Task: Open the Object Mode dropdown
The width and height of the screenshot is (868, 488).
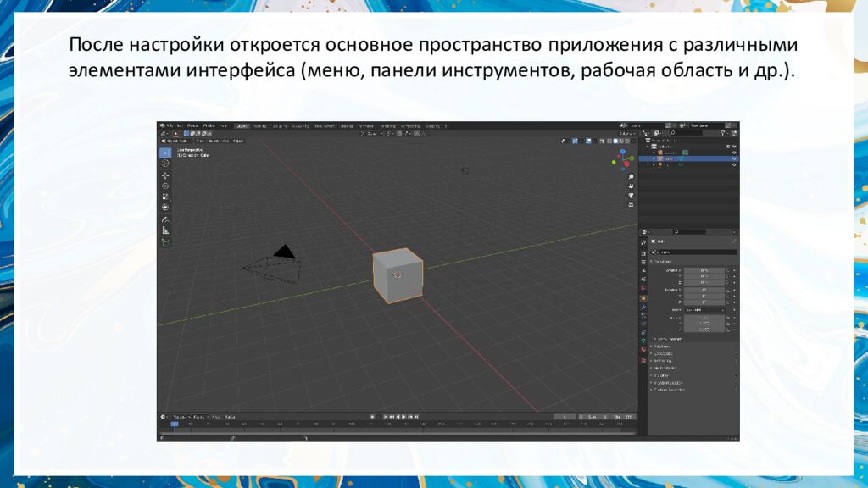Action: point(176,141)
